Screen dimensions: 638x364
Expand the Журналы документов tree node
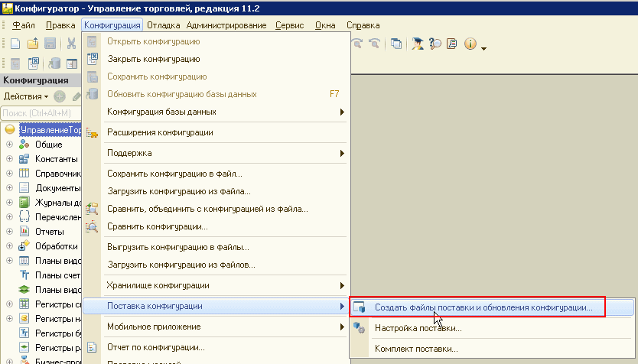click(x=9, y=203)
